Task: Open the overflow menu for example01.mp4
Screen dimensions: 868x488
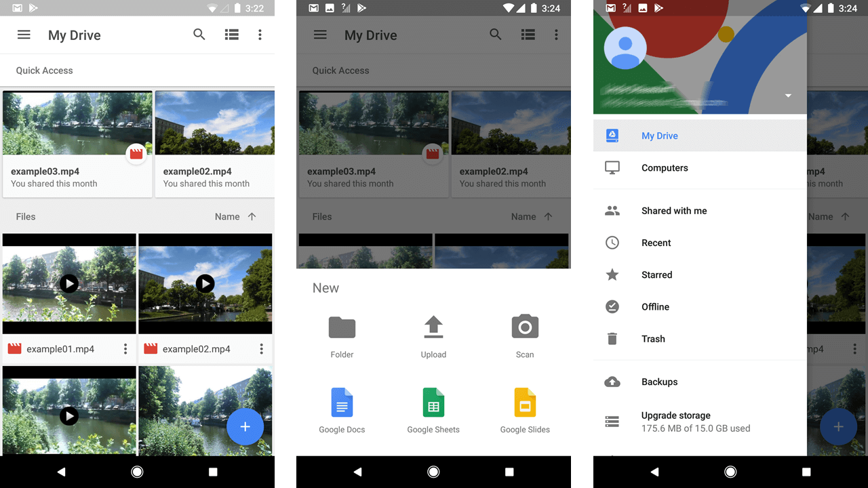Action: tap(125, 348)
